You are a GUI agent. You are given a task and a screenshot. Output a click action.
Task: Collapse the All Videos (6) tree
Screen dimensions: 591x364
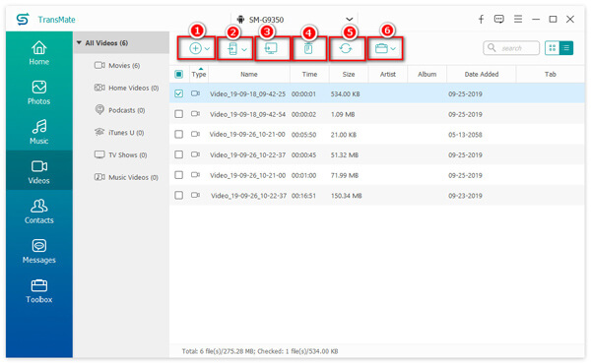coord(79,43)
